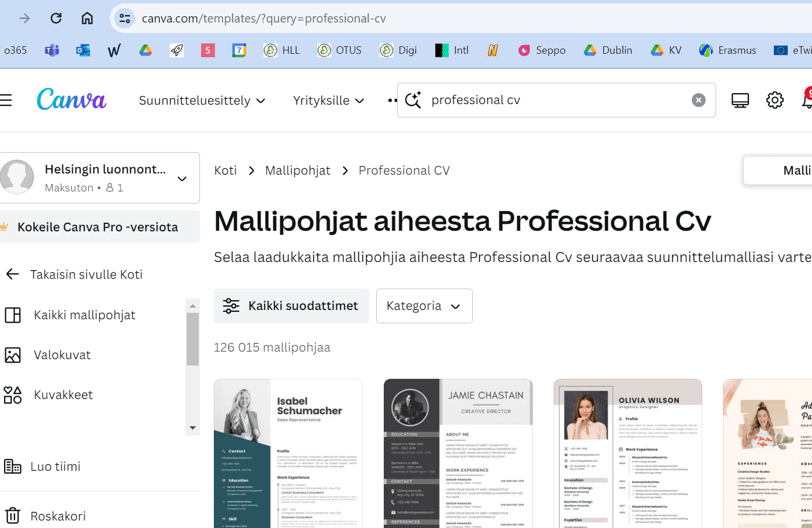Open the Outlook bookmark icon
This screenshot has width=812, height=528.
pos(83,50)
